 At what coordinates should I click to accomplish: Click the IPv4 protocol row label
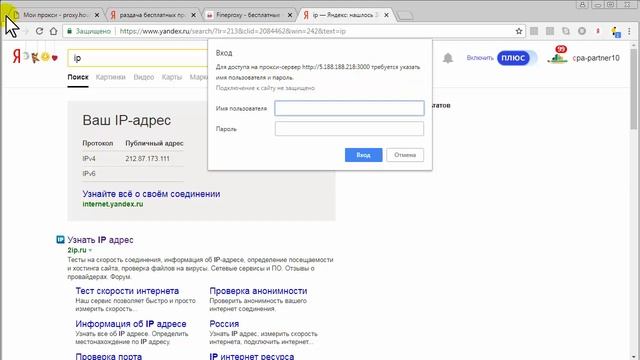89,159
